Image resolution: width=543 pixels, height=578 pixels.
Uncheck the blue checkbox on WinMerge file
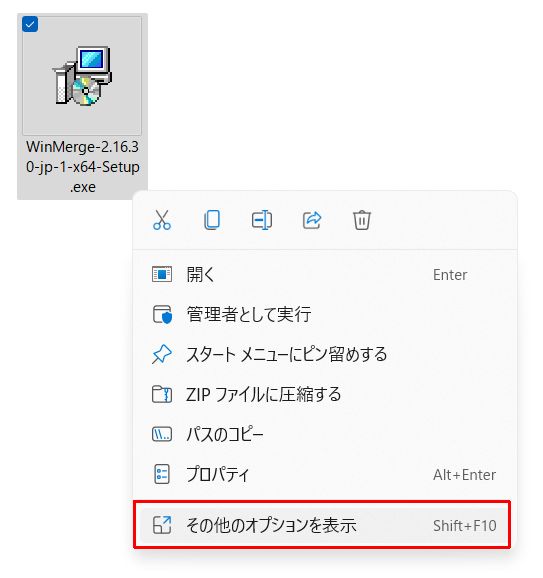pyautogui.click(x=30, y=24)
